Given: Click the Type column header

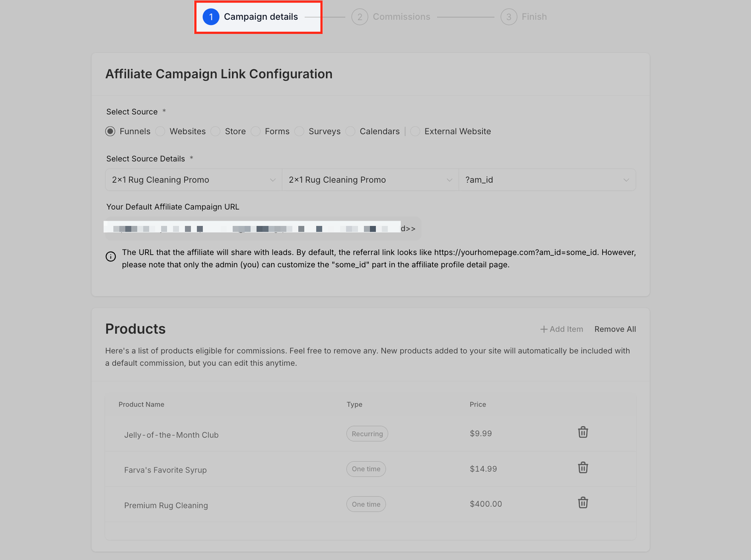Looking at the screenshot, I should (x=355, y=404).
